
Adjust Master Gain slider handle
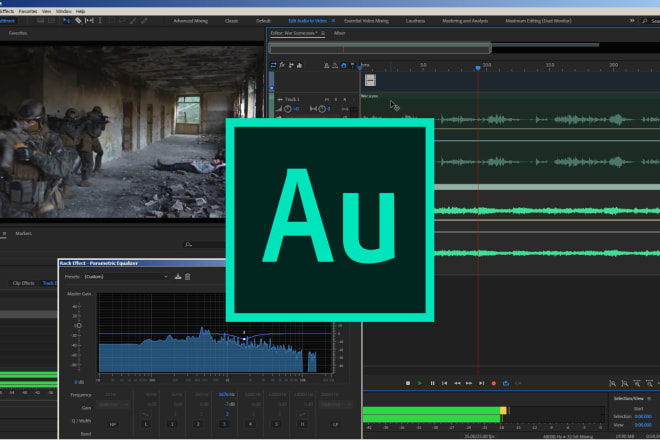79,325
